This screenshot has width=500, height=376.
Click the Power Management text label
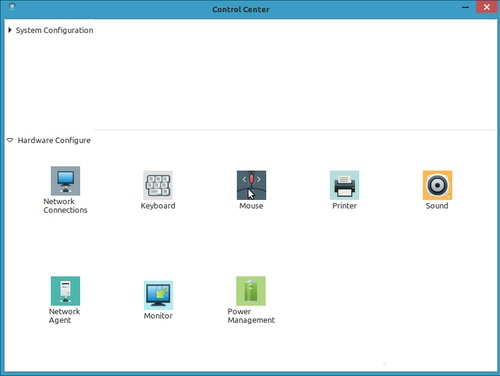tap(251, 316)
